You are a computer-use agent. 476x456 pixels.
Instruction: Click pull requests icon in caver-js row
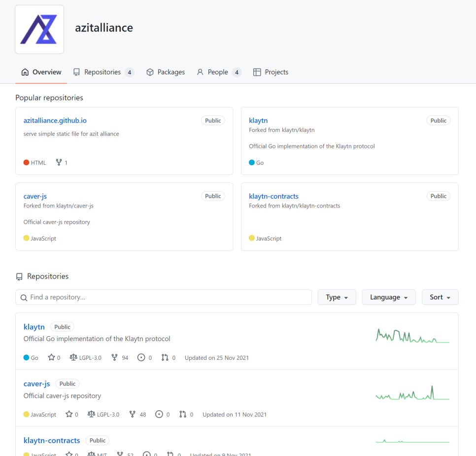click(183, 415)
